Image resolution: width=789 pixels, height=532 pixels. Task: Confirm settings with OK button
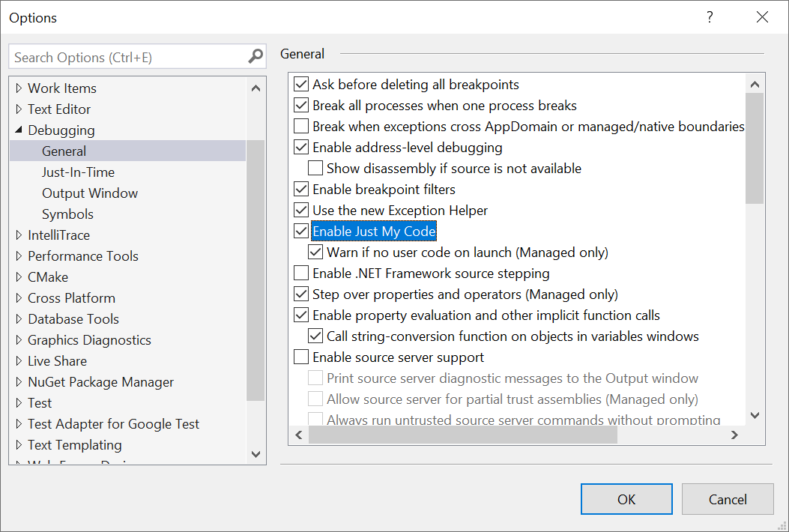tap(626, 499)
